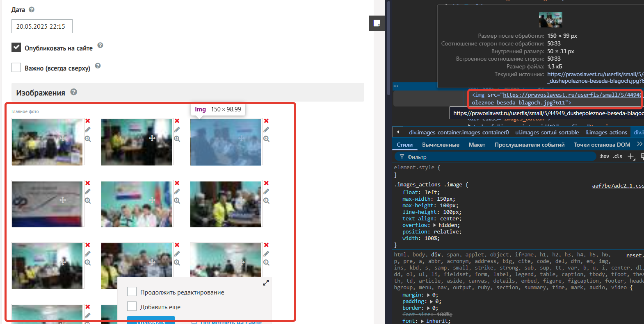
Task: Switch to Стили tab
Action: point(405,145)
